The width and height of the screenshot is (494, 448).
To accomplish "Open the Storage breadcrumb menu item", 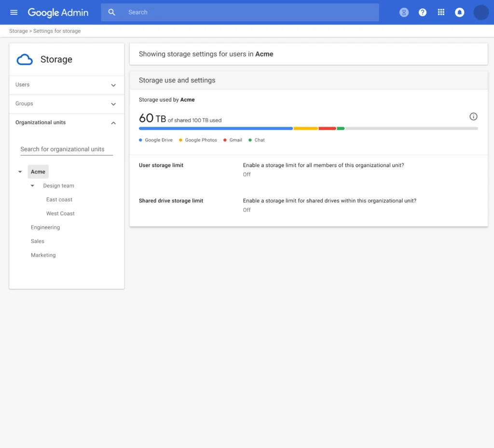I will coord(18,30).
